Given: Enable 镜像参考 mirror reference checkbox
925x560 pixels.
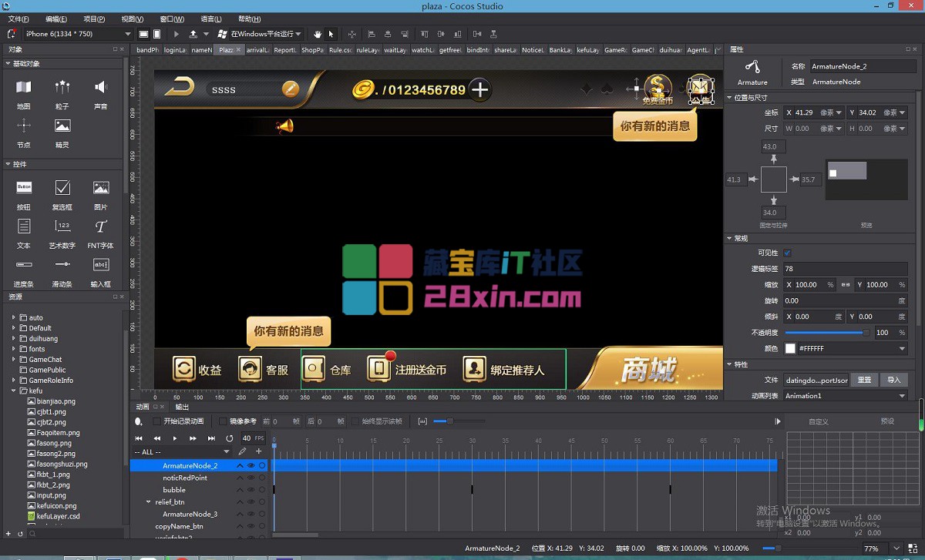Looking at the screenshot, I should click(224, 421).
